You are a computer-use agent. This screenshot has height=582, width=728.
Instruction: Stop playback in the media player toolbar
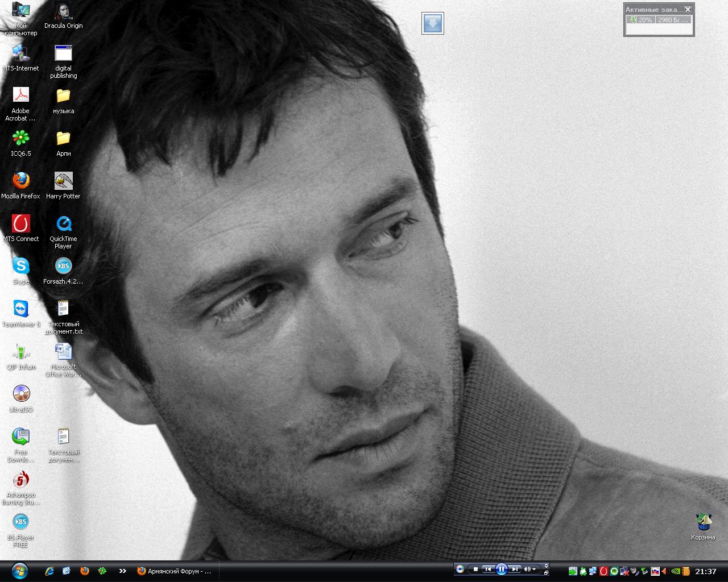[x=476, y=569]
